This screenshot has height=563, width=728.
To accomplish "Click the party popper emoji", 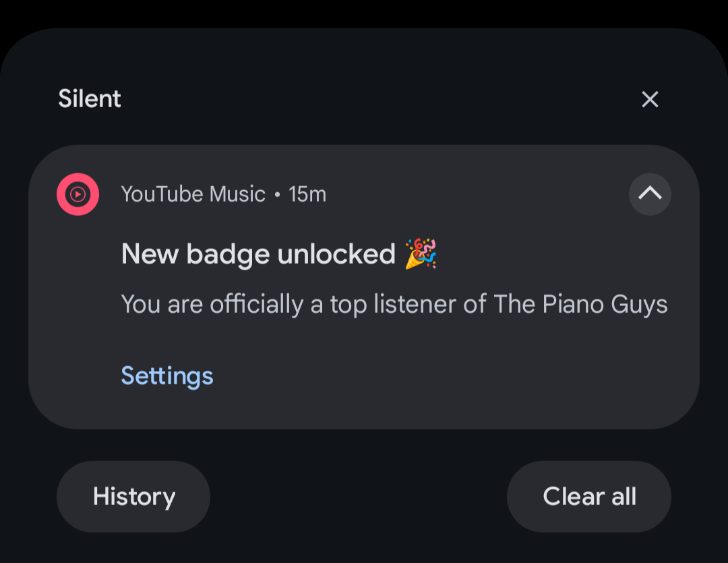I will coord(421,254).
